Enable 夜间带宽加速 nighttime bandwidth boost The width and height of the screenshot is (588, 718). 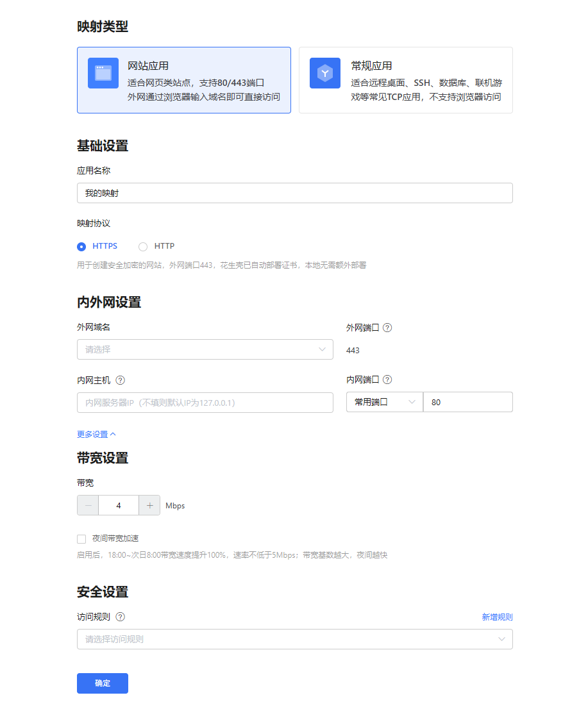pos(81,538)
